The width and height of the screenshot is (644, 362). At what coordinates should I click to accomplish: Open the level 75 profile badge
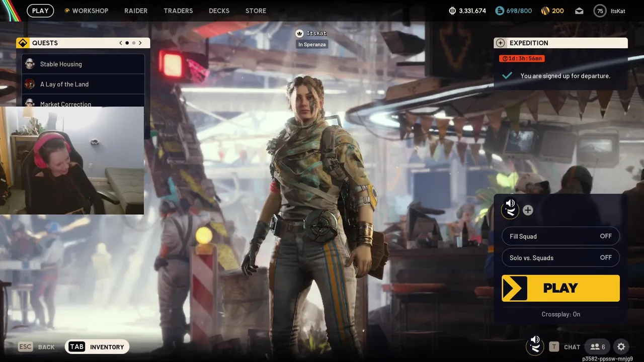tap(600, 11)
